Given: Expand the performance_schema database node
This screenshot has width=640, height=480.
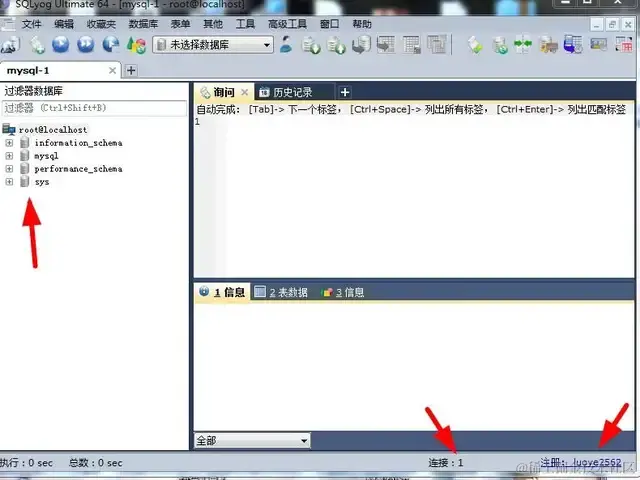Looking at the screenshot, I should click(x=9, y=169).
